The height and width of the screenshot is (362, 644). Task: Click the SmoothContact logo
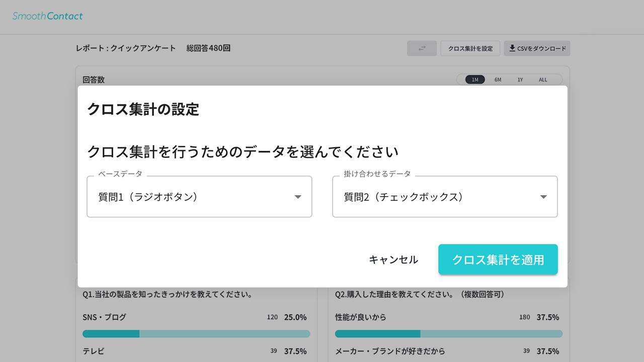[48, 16]
